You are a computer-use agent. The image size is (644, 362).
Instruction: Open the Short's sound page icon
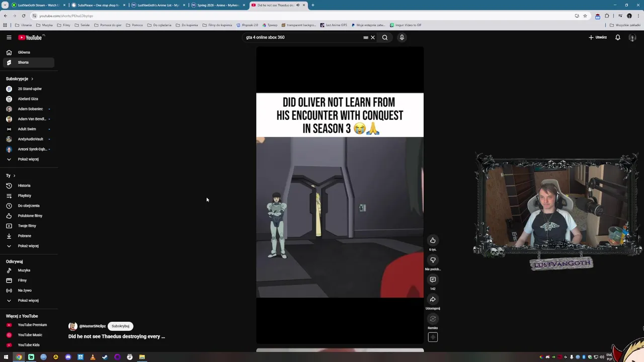(x=433, y=337)
